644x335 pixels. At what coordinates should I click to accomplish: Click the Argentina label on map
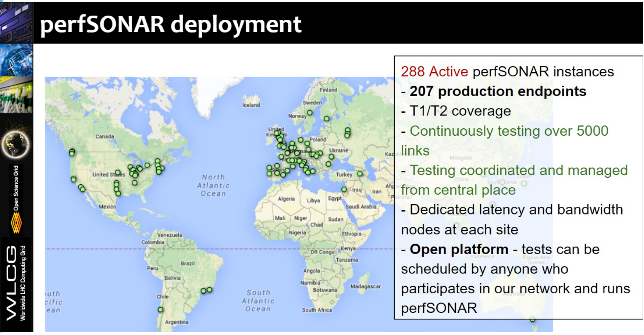point(177,322)
